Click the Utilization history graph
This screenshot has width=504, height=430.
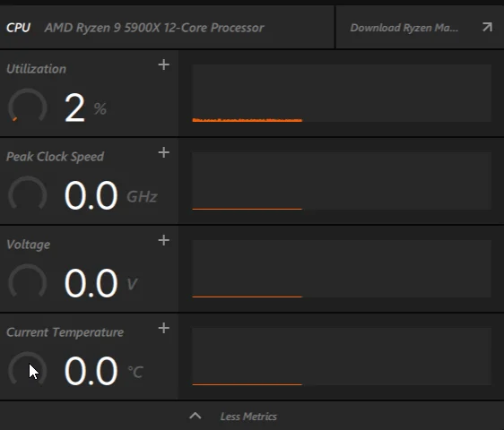coord(342,93)
